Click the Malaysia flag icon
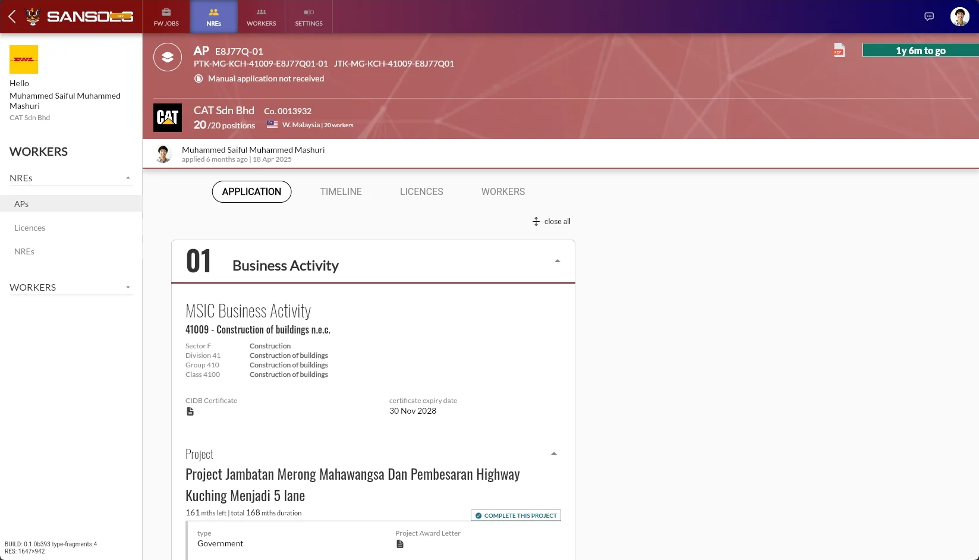 coord(272,125)
